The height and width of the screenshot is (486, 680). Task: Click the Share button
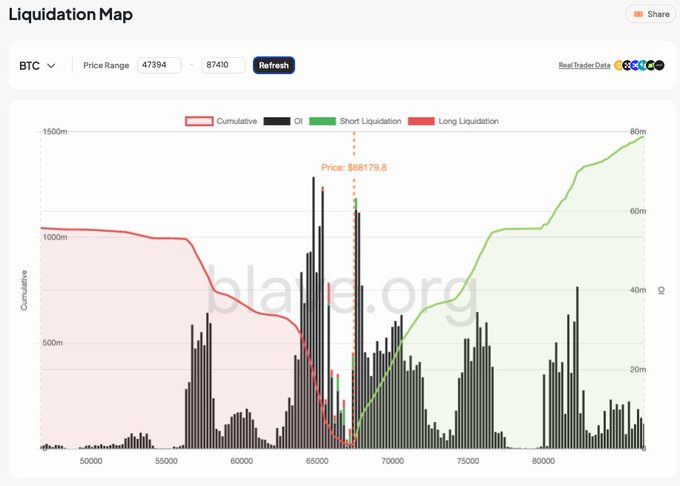point(651,14)
